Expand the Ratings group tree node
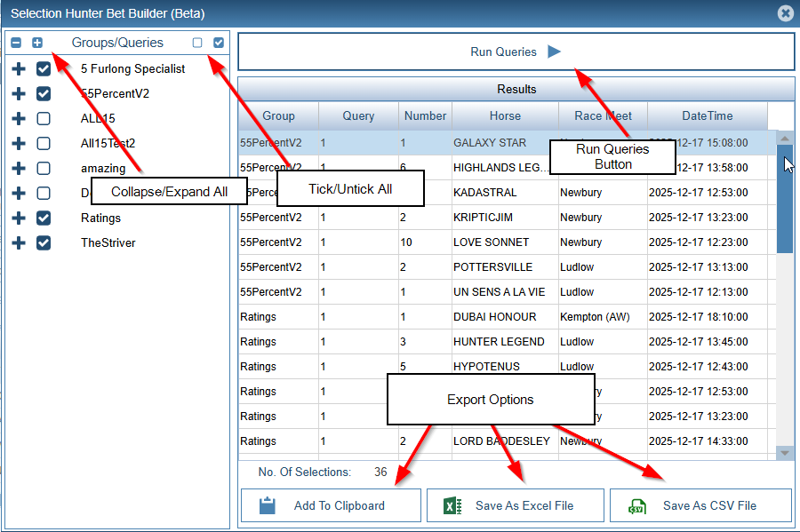This screenshot has height=532, width=800. [x=18, y=218]
